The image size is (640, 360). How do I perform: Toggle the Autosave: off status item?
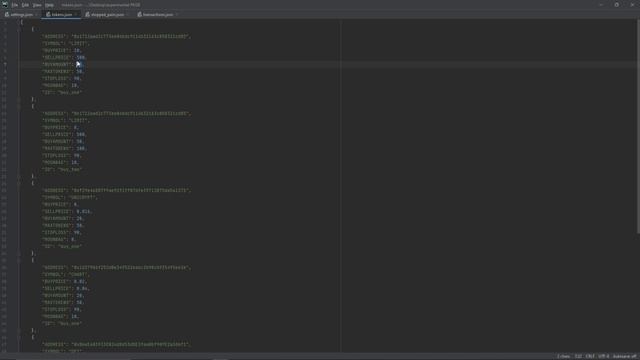624,356
